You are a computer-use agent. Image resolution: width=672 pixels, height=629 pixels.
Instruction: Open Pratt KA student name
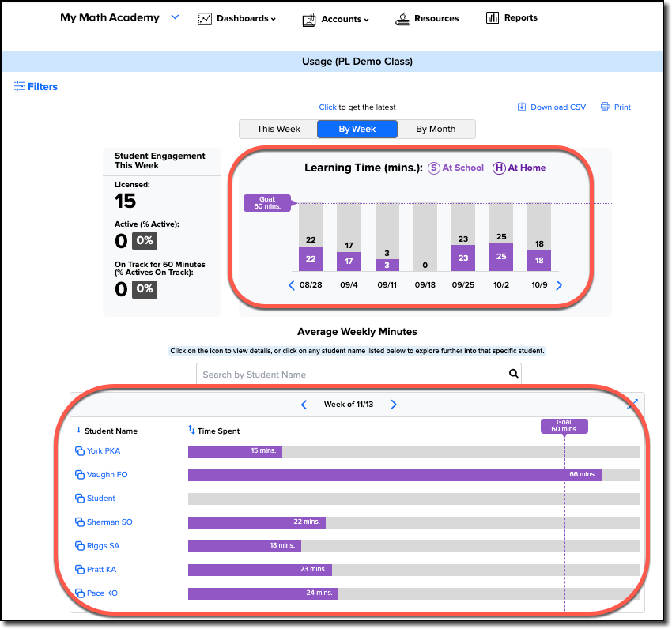coord(101,570)
